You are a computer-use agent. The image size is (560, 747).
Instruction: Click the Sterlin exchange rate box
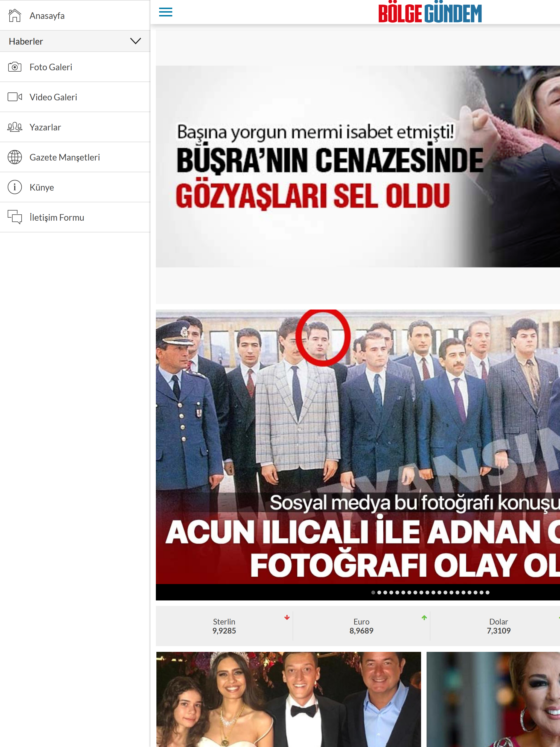pos(224,626)
